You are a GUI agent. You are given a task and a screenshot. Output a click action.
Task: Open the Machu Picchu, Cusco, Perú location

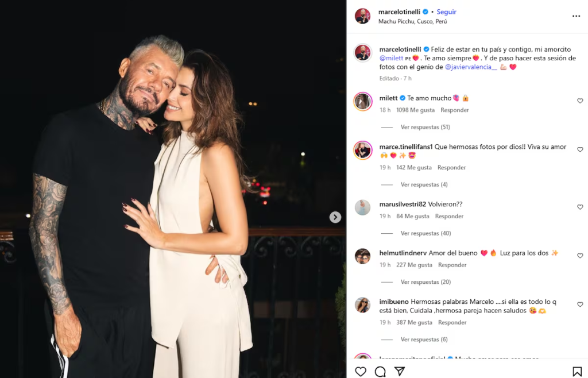(x=412, y=22)
